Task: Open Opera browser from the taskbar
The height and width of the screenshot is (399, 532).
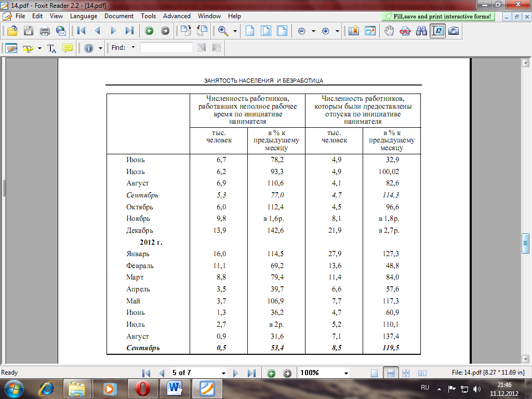Action: [142, 389]
